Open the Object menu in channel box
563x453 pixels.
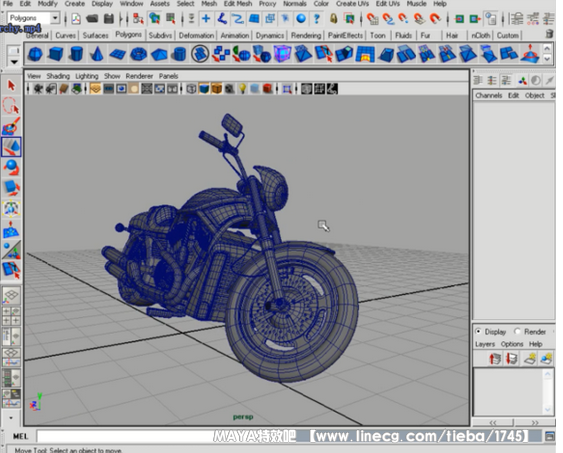click(x=534, y=95)
